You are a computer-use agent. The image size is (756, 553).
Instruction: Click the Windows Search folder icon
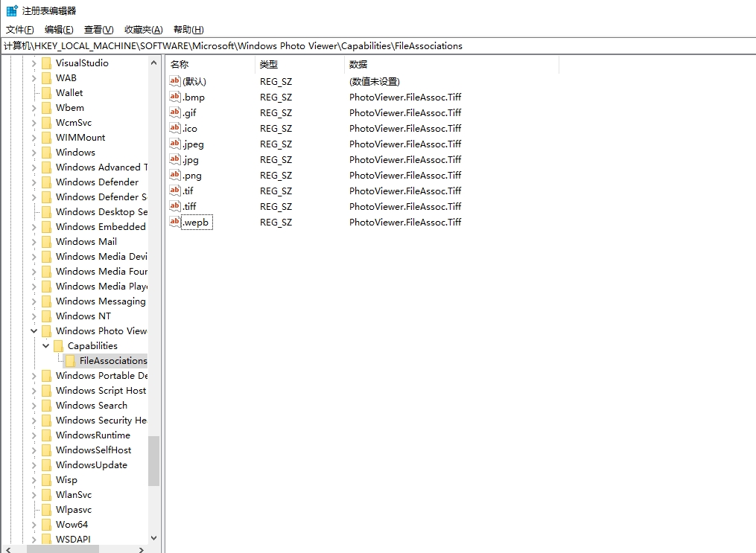pos(46,406)
